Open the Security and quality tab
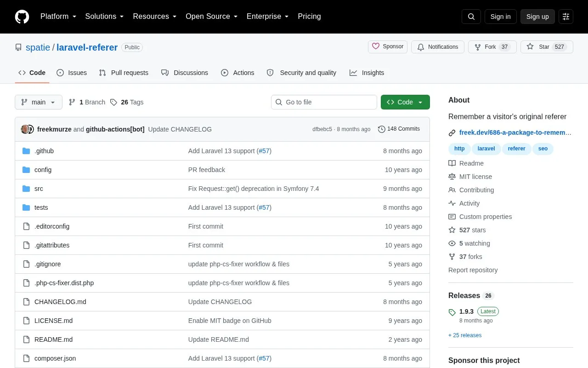Image resolution: width=588 pixels, height=368 pixels. (x=302, y=73)
